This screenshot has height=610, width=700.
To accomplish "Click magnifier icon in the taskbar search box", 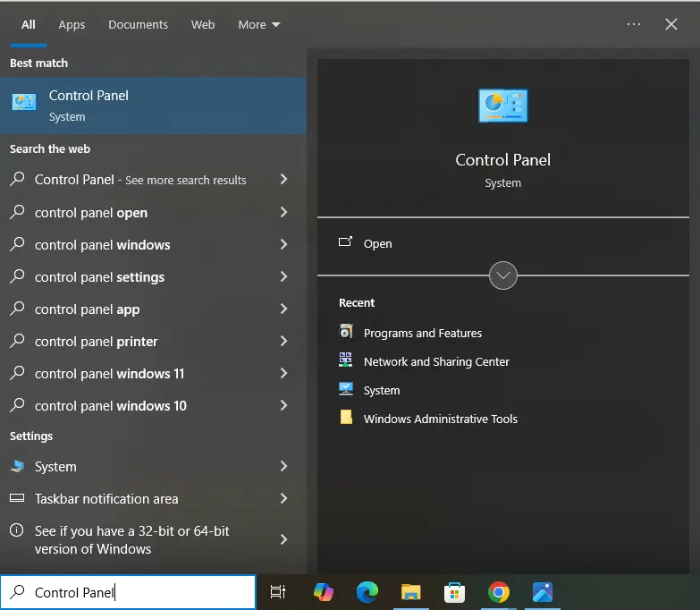I will [x=17, y=592].
